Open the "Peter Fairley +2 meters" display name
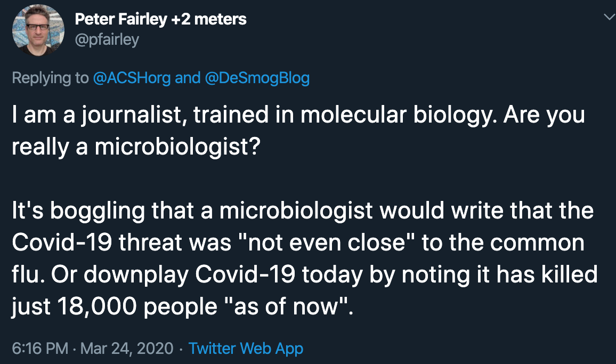616x364 pixels. [160, 20]
